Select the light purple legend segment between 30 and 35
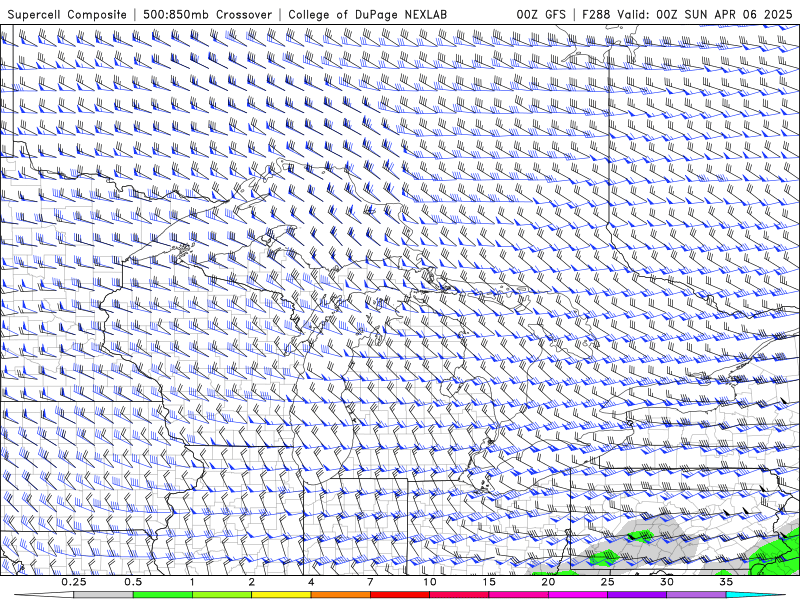This screenshot has height=600, width=800. point(696,595)
